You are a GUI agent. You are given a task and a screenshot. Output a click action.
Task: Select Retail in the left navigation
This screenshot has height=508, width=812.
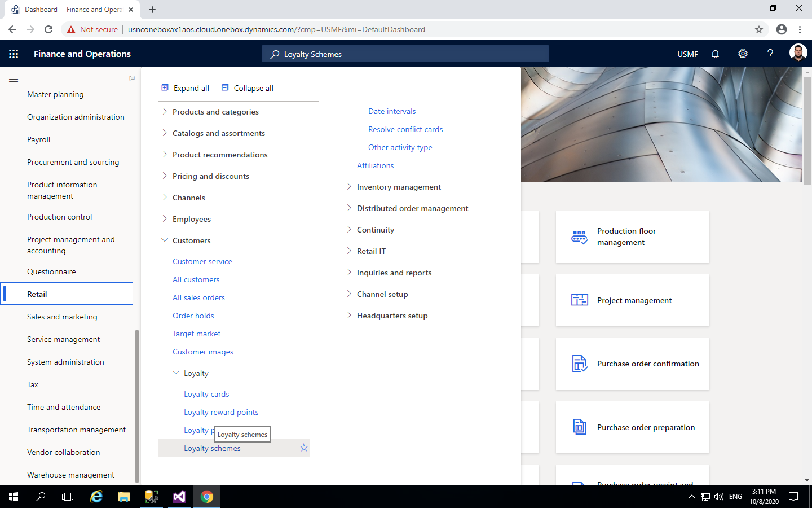click(x=37, y=294)
